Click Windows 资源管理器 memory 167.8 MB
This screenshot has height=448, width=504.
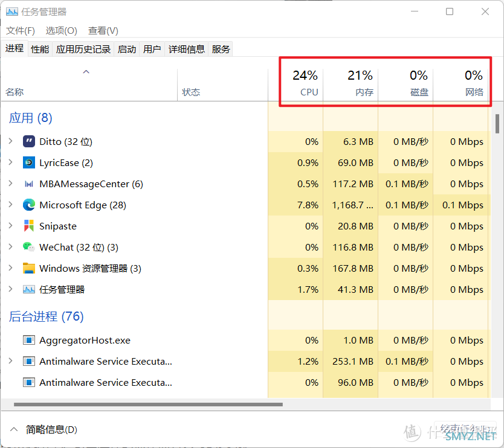(x=353, y=269)
